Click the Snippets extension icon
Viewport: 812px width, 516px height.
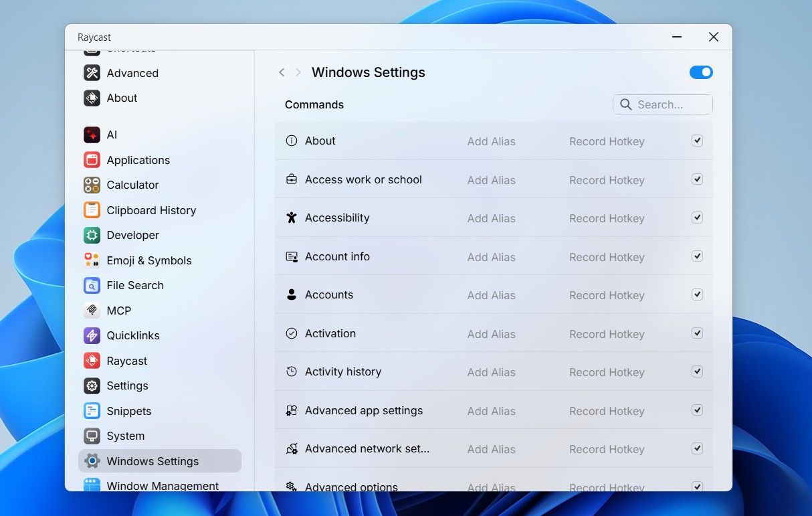[91, 411]
